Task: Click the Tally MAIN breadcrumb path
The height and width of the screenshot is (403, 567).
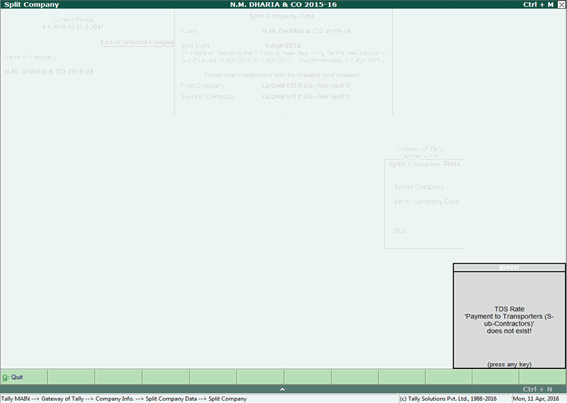Action: coord(124,399)
